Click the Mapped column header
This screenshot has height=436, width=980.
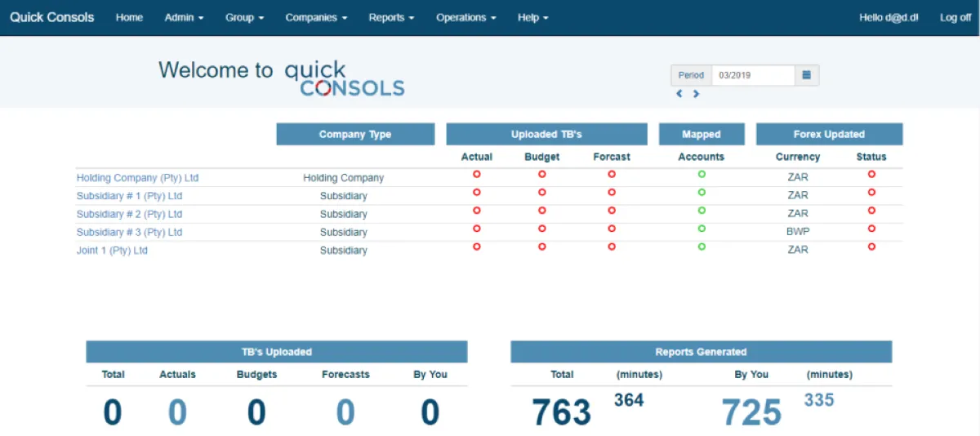pyautogui.click(x=702, y=134)
